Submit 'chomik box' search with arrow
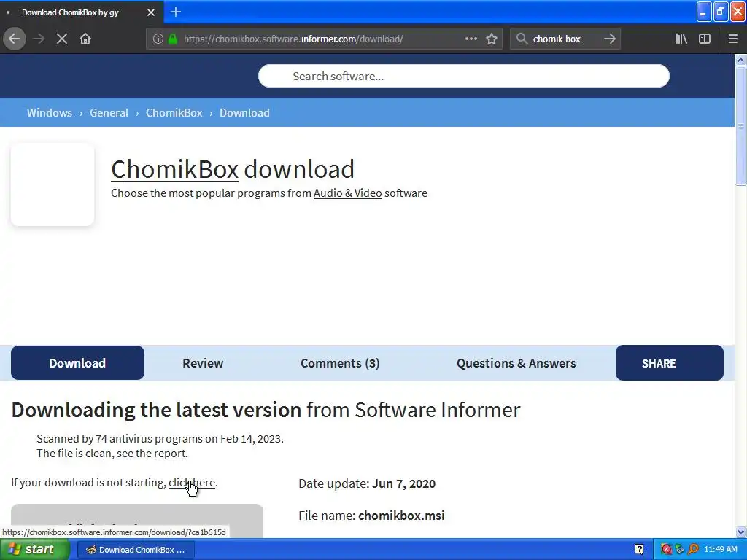This screenshot has height=560, width=747. coord(609,39)
